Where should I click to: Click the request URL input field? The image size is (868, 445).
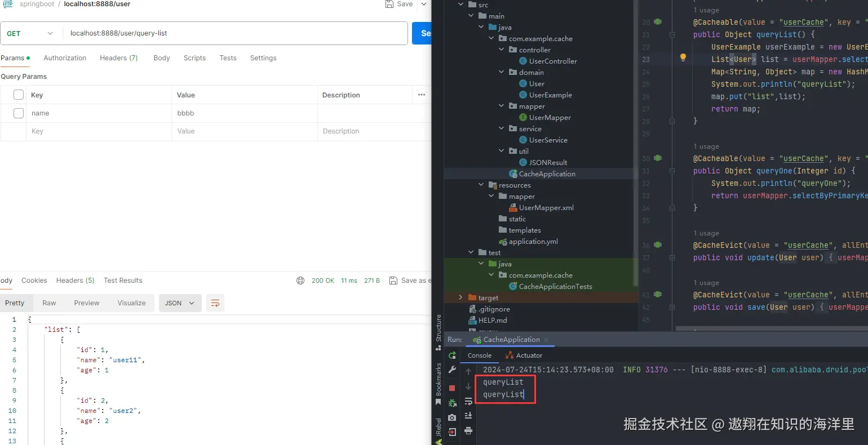click(235, 33)
